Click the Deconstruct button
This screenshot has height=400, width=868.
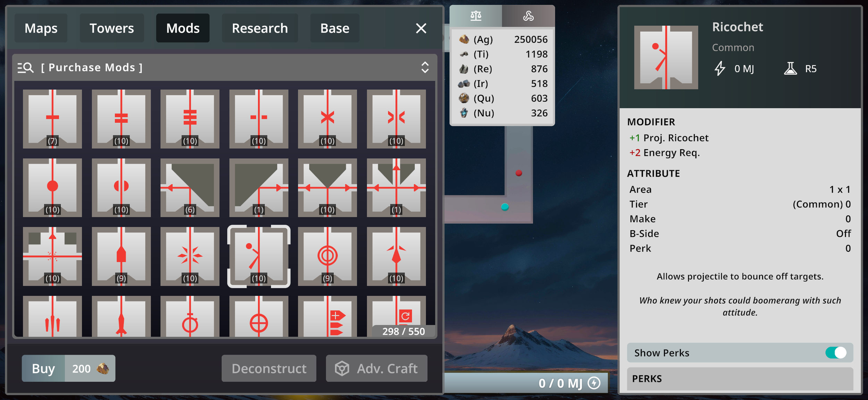pyautogui.click(x=269, y=368)
